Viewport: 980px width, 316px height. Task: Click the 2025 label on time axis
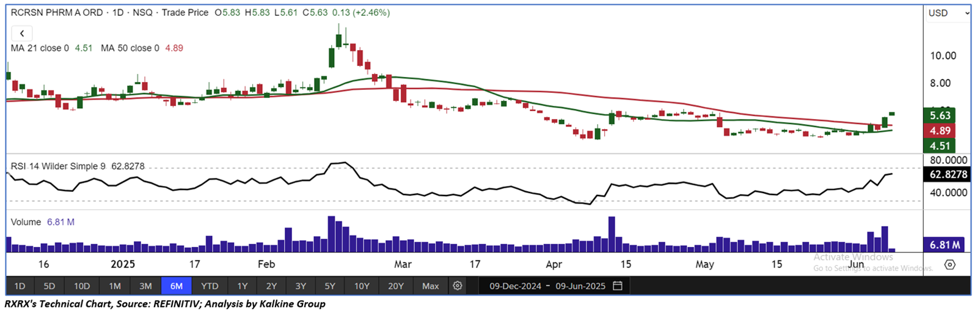[x=122, y=265]
